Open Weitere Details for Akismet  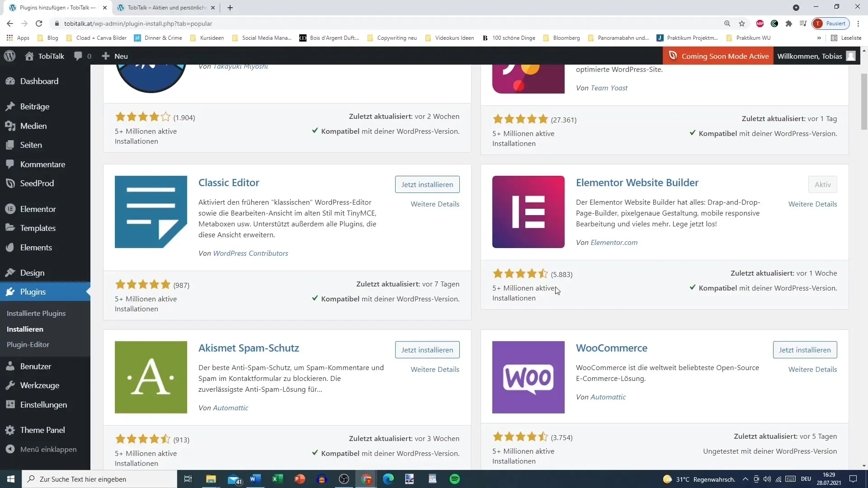(x=435, y=370)
